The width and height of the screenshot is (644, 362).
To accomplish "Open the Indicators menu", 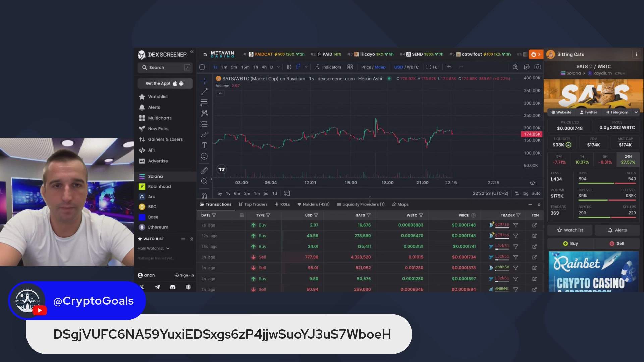I will 328,67.
